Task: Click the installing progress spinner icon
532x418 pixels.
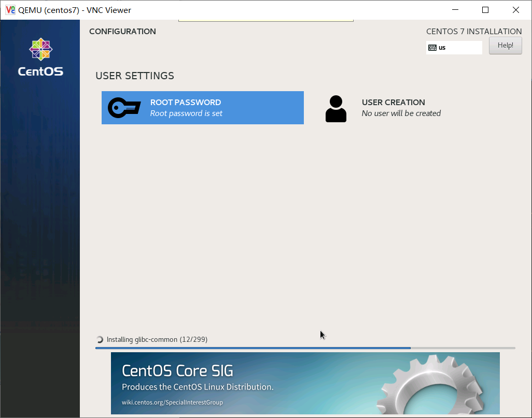Action: (x=100, y=339)
